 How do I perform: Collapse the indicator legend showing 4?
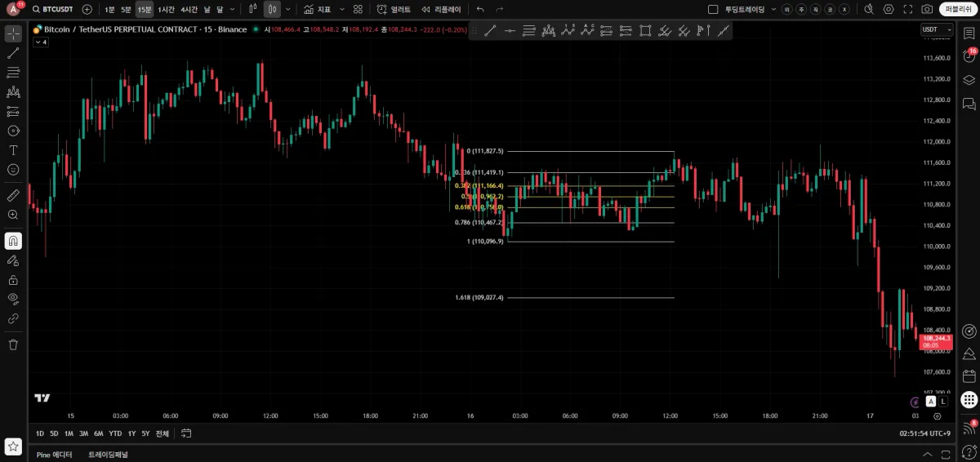40,42
